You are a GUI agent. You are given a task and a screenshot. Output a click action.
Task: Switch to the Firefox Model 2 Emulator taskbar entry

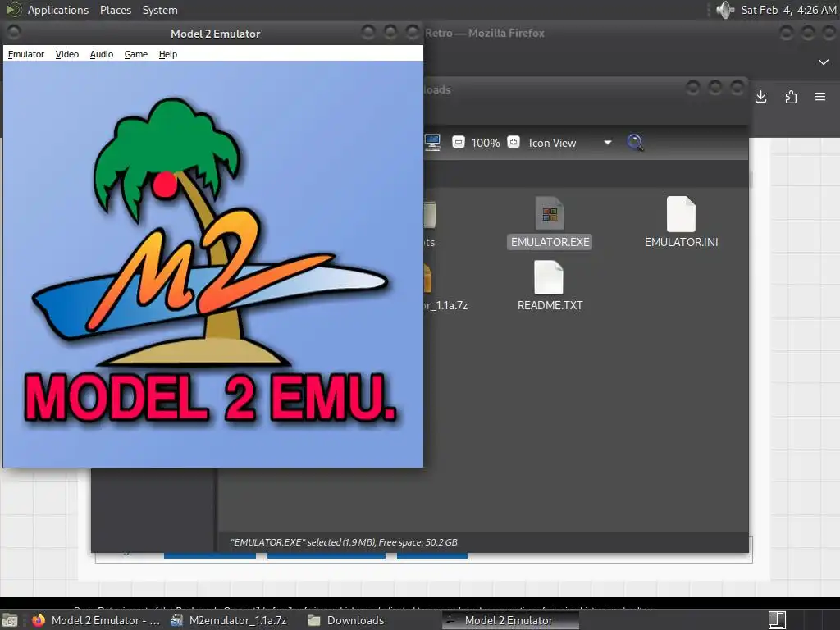pyautogui.click(x=96, y=620)
